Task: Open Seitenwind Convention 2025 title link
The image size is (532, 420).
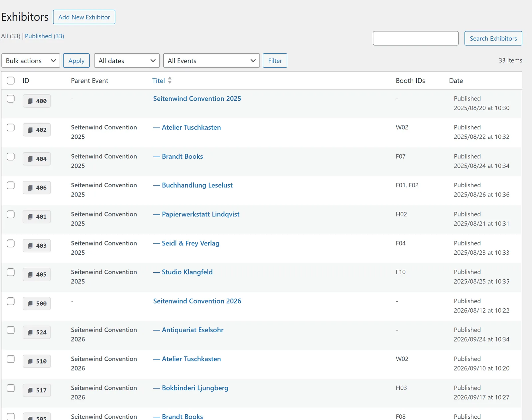Action: click(197, 99)
